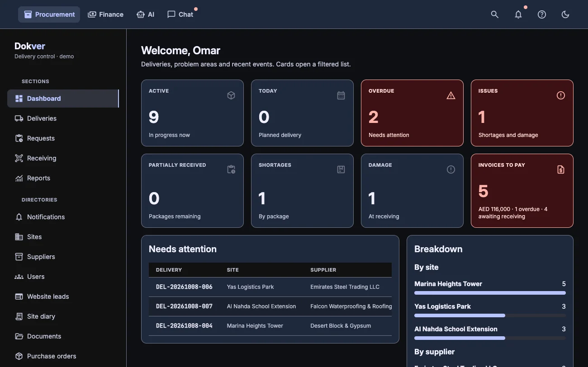The width and height of the screenshot is (588, 367).
Task: Click the Site diary icon
Action: click(x=19, y=316)
